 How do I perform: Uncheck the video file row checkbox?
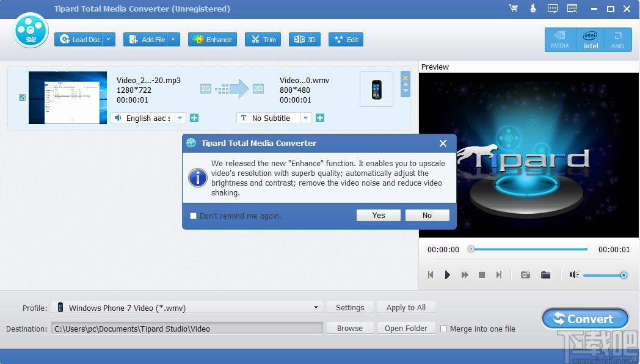pyautogui.click(x=23, y=98)
